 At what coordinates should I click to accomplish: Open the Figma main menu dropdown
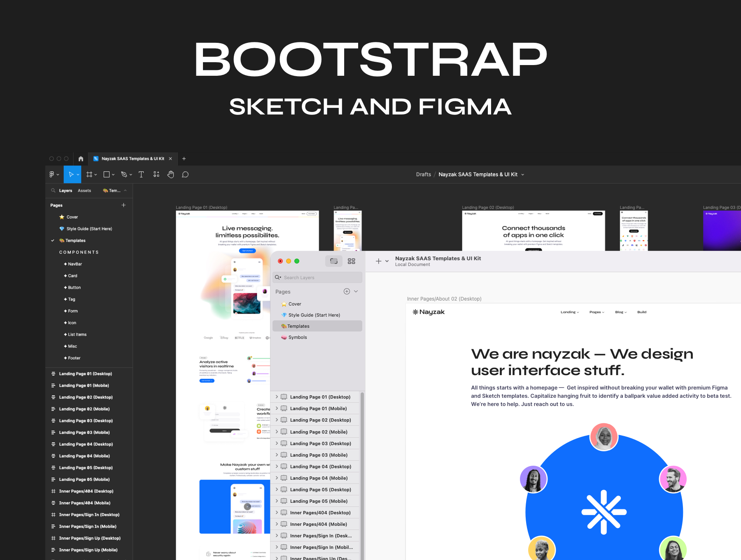coord(54,175)
